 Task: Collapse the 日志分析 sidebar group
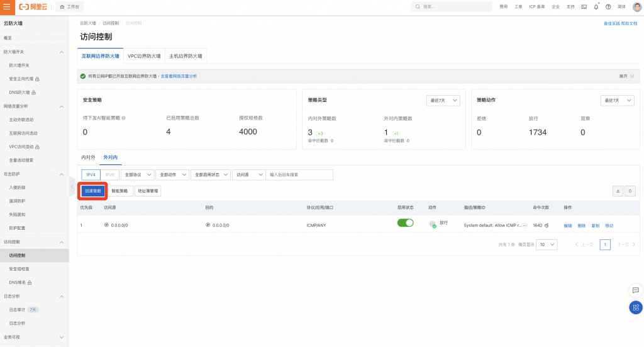[x=62, y=297]
